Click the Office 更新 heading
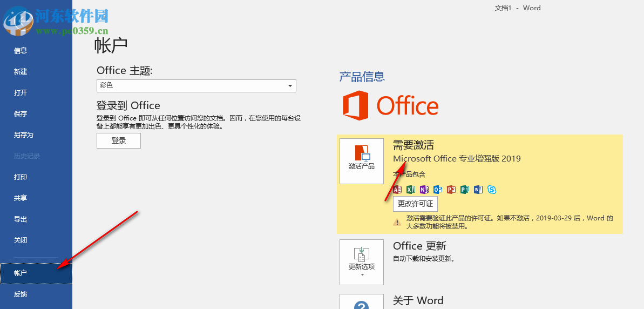 (x=420, y=246)
